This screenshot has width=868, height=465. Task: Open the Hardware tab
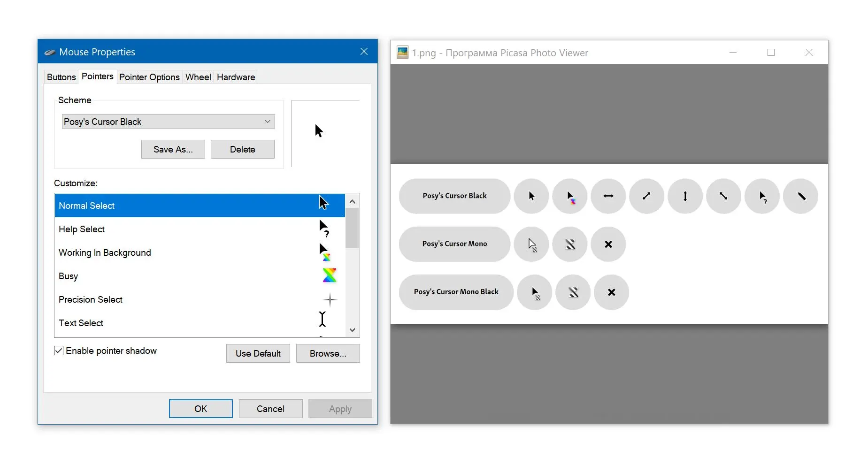[x=236, y=77]
